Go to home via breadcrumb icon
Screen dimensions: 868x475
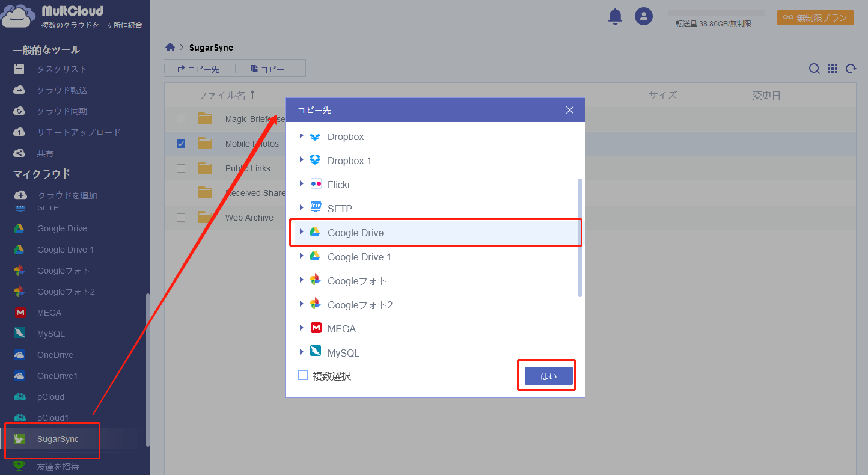click(170, 47)
